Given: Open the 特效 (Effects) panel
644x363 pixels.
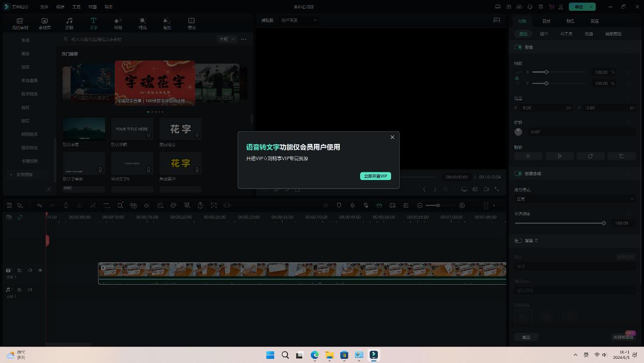Looking at the screenshot, I should coord(142,23).
